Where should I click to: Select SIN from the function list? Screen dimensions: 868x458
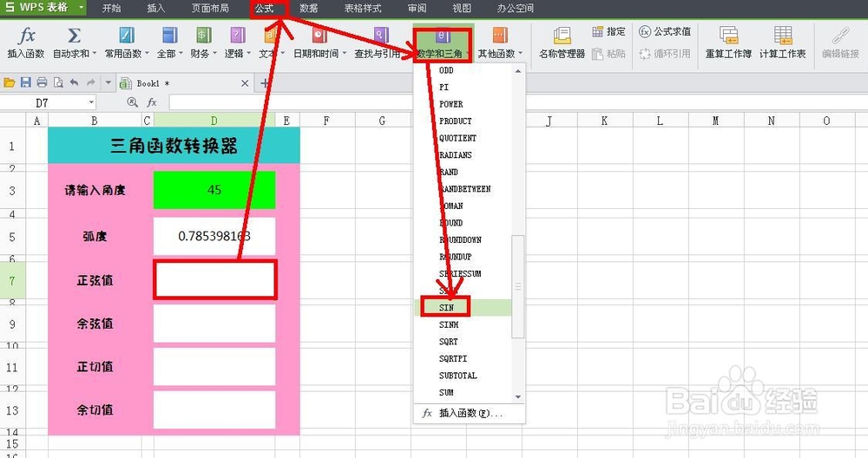tap(446, 308)
